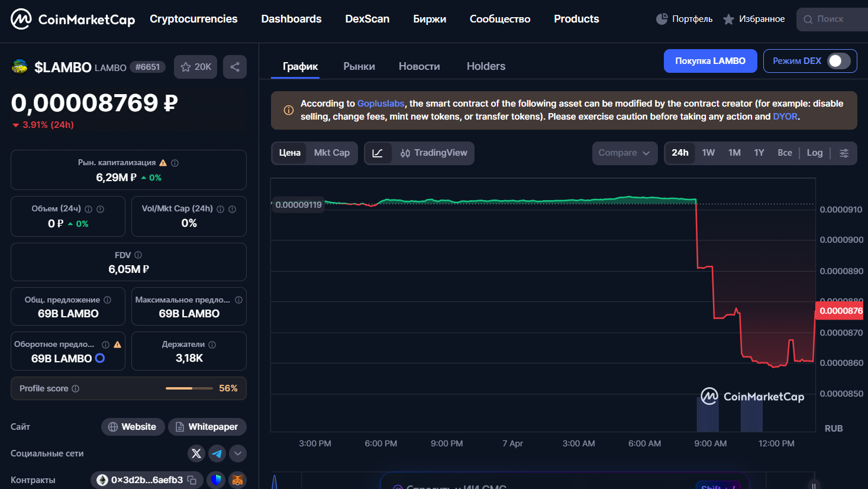The width and height of the screenshot is (868, 489).
Task: Add $LAMBO to watchlist via 20K star
Action: click(x=196, y=67)
